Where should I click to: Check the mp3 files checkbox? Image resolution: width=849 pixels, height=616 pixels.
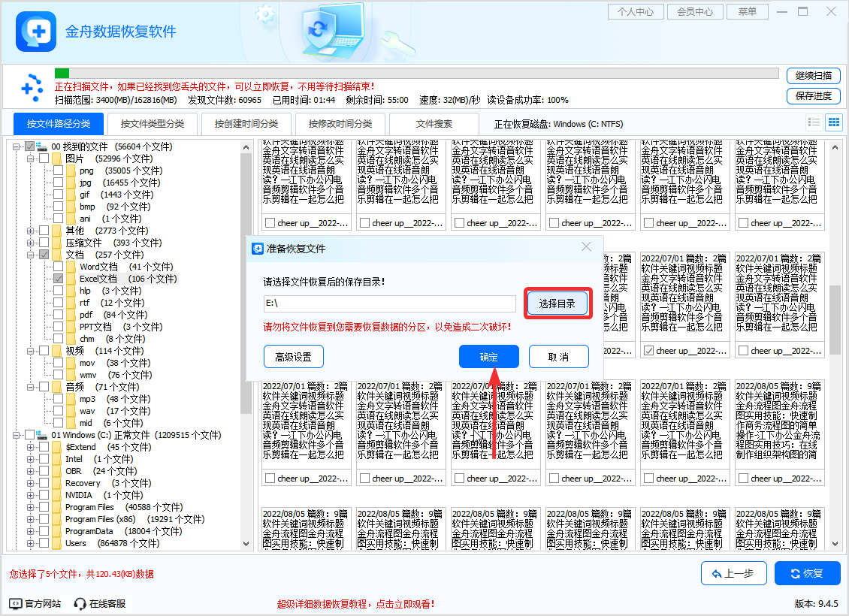pos(59,399)
